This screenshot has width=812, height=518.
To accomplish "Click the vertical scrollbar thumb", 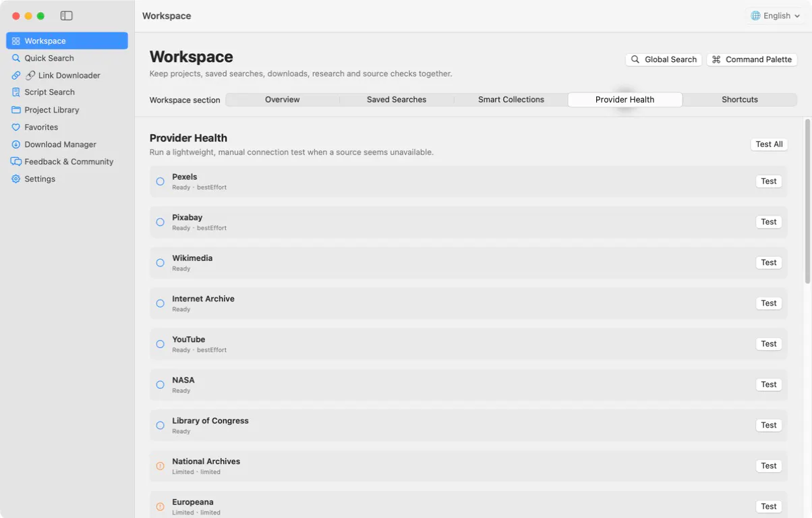I will [x=807, y=201].
